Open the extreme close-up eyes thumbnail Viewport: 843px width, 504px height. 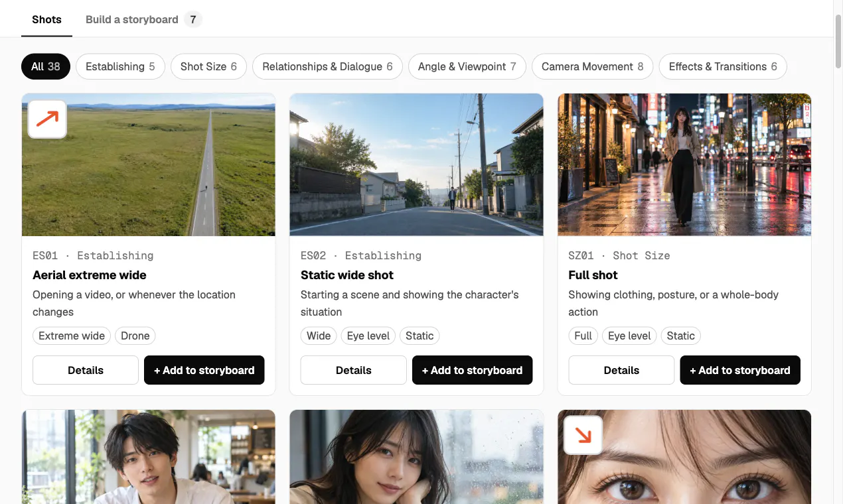(684, 457)
